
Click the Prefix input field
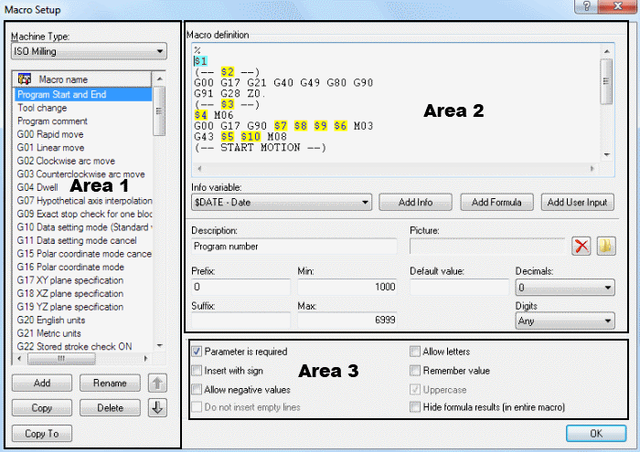click(x=241, y=287)
